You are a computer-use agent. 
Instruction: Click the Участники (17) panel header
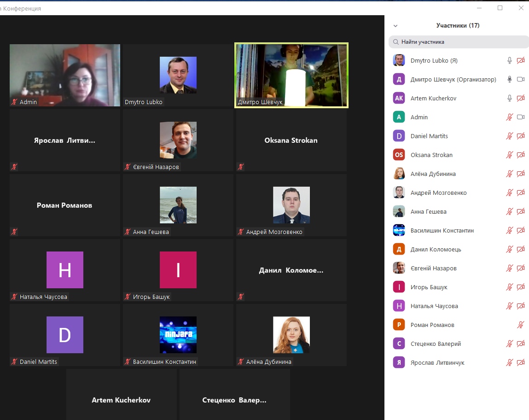458,26
